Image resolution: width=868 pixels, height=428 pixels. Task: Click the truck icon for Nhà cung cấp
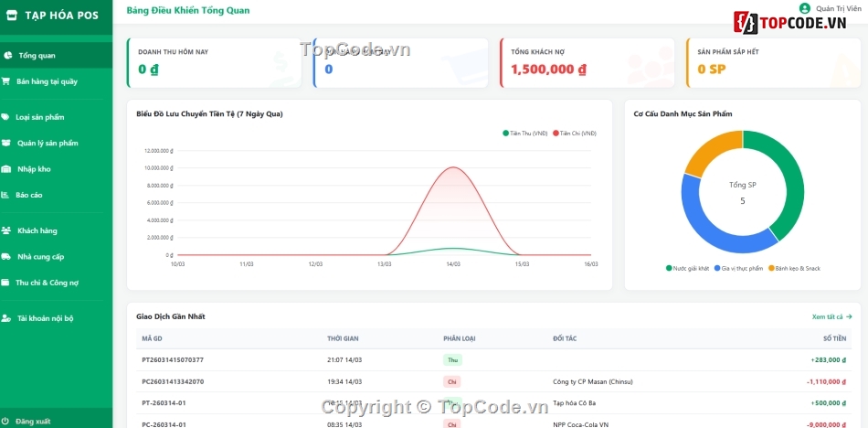[6, 257]
